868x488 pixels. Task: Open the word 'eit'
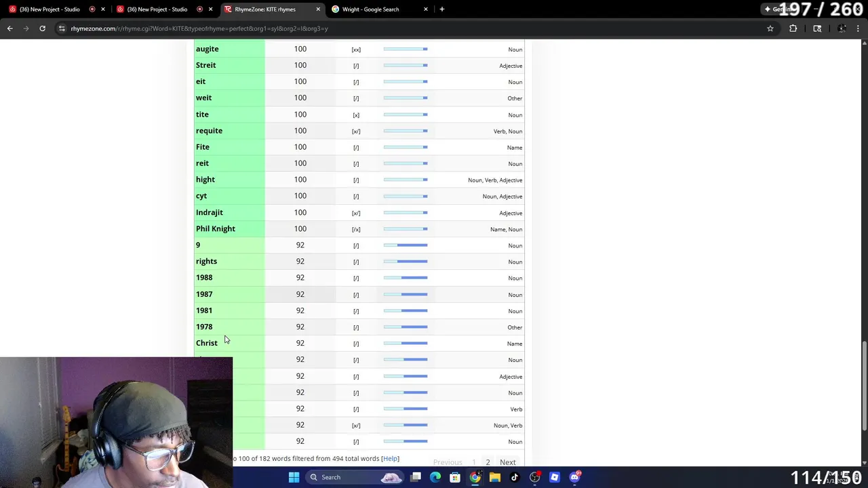click(200, 81)
